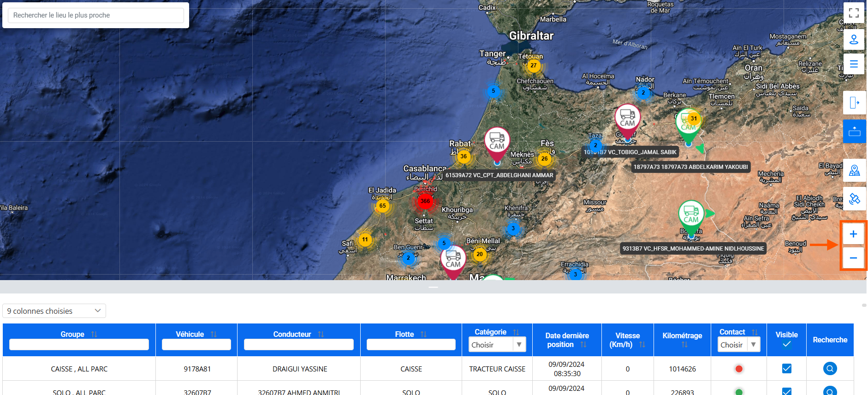Sort by Vitesse (Km/h) column
The image size is (868, 395).
pyautogui.click(x=642, y=345)
